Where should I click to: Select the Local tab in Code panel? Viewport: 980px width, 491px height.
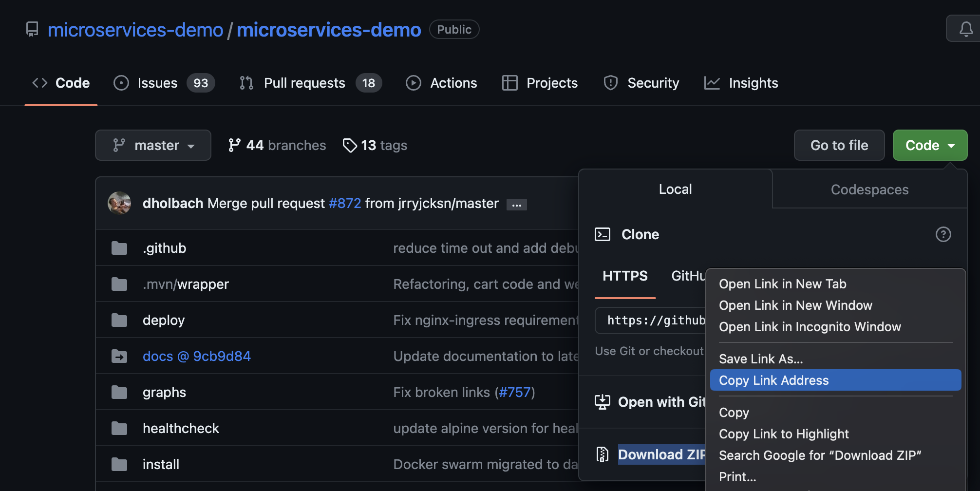tap(675, 189)
